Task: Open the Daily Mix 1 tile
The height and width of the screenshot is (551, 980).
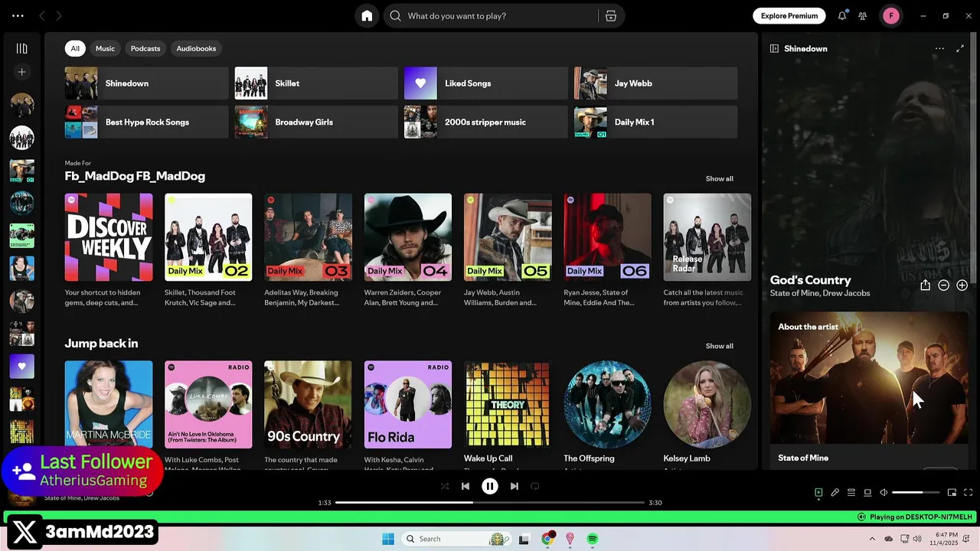Action: click(656, 122)
